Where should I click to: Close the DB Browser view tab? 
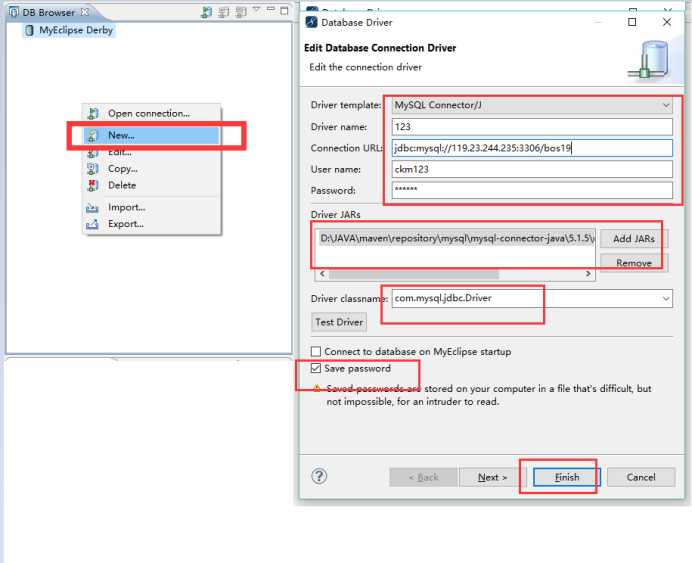pyautogui.click(x=85, y=12)
